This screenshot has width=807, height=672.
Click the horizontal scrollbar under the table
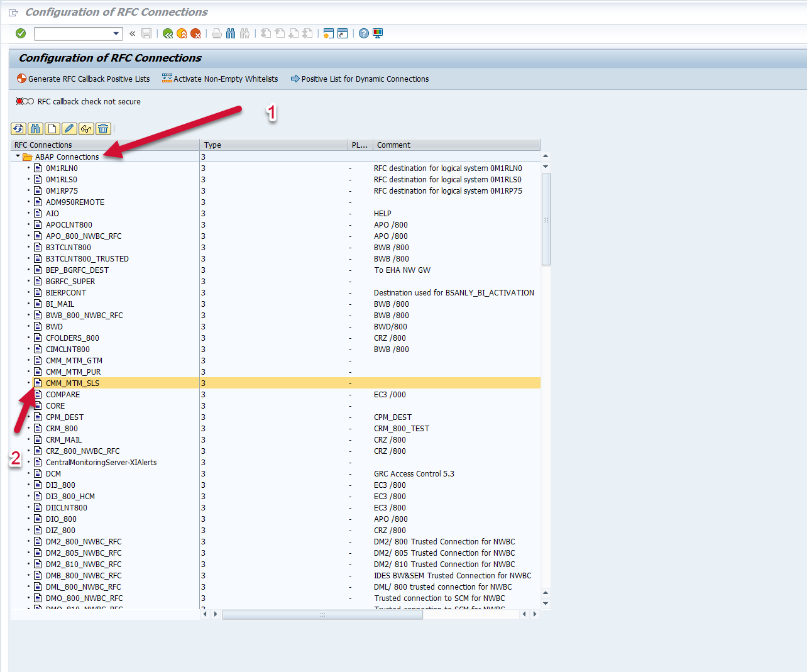click(322, 614)
